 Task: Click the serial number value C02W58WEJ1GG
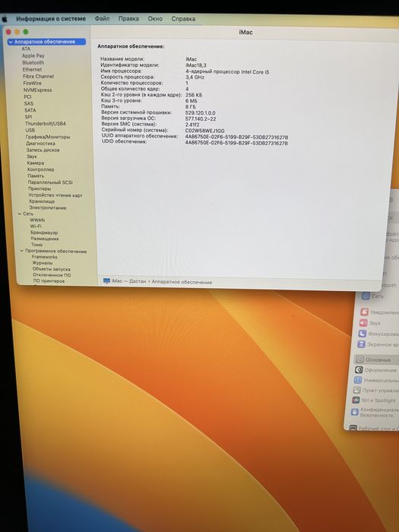point(205,131)
